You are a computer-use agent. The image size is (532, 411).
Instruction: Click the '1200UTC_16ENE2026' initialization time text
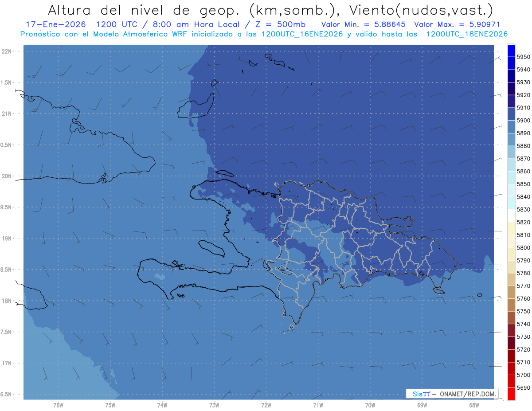[x=302, y=34]
